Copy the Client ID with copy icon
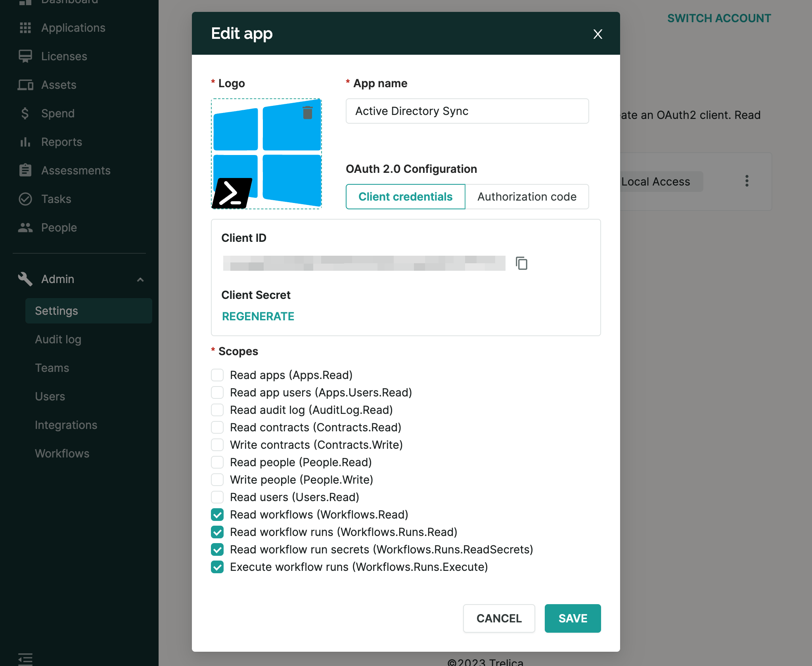812x666 pixels. coord(521,263)
